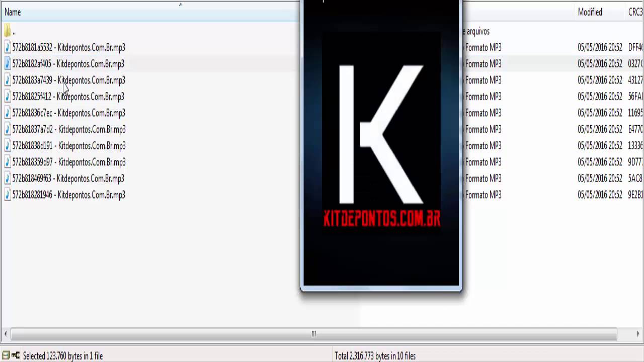The image size is (644, 362).
Task: Click 'Selected 123.760 bytes in 1 file' status
Action: 63,356
